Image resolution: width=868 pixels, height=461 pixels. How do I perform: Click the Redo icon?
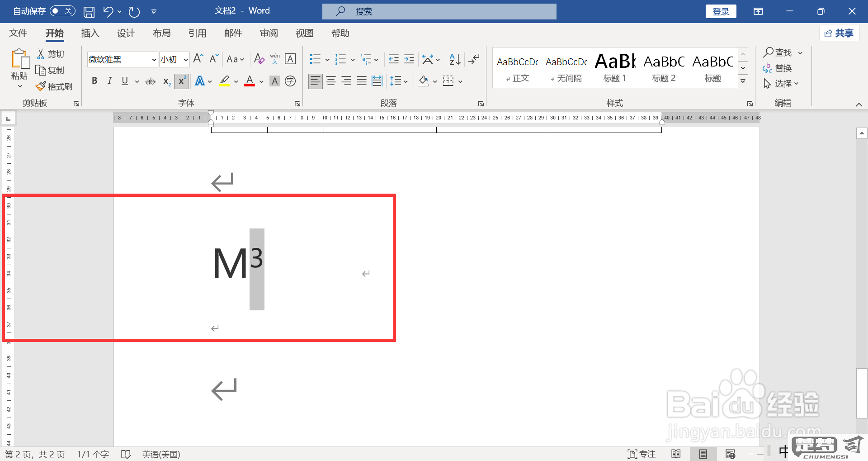click(x=134, y=12)
